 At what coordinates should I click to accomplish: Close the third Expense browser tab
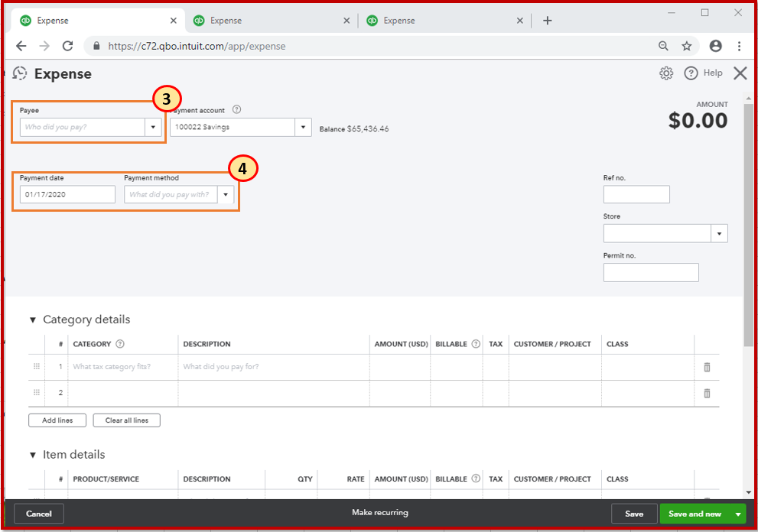tap(519, 21)
